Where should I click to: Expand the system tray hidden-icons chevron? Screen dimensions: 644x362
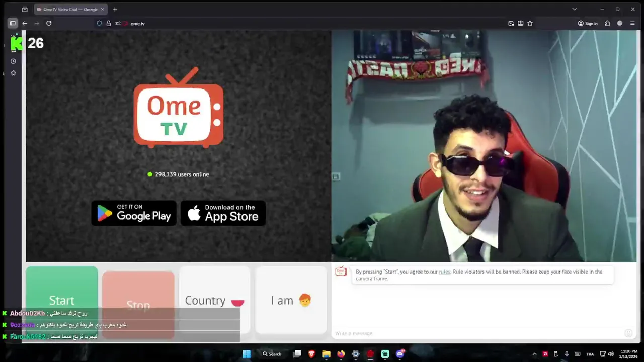tap(534, 354)
